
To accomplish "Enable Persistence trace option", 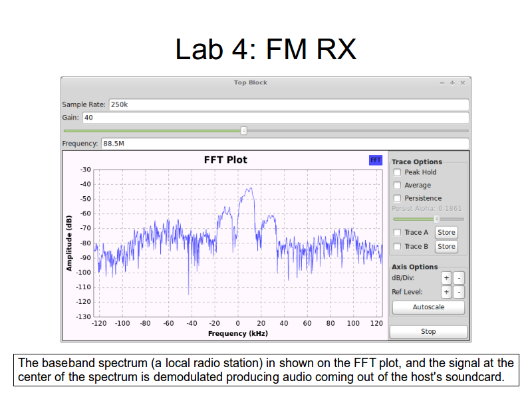I will coord(397,198).
